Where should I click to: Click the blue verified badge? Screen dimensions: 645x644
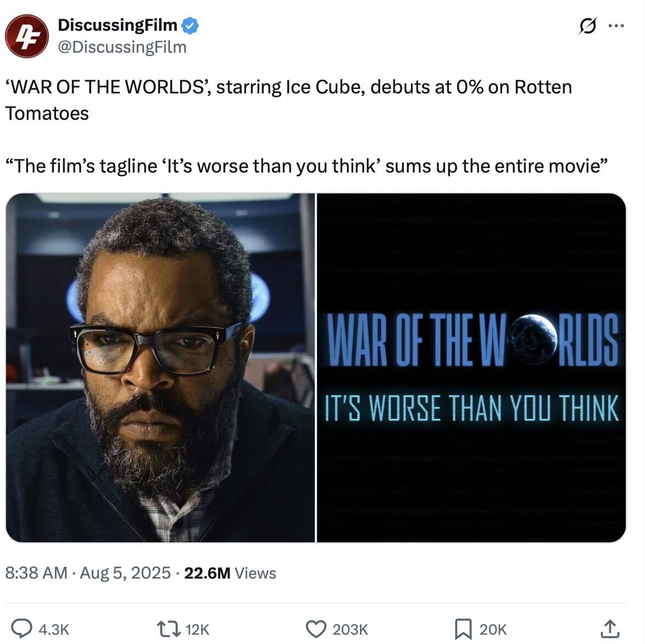(x=190, y=25)
